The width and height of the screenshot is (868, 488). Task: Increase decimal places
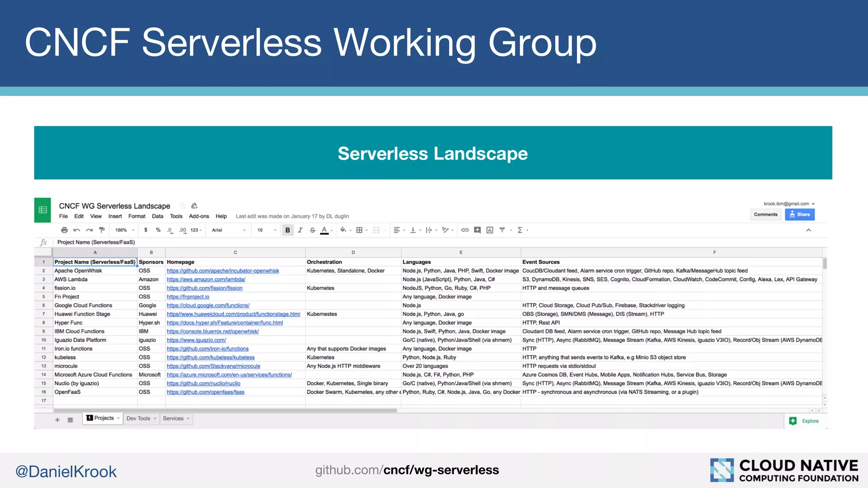[x=183, y=230]
